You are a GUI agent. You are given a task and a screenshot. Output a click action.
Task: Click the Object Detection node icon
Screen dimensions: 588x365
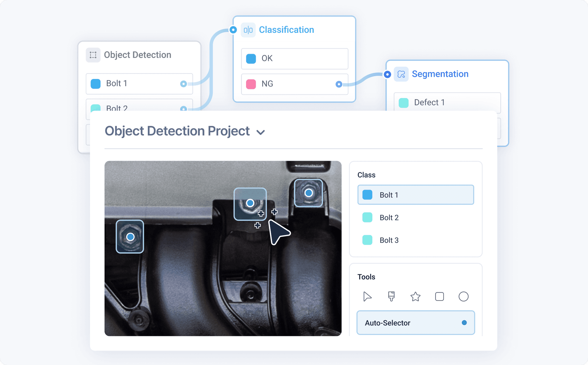tap(93, 55)
